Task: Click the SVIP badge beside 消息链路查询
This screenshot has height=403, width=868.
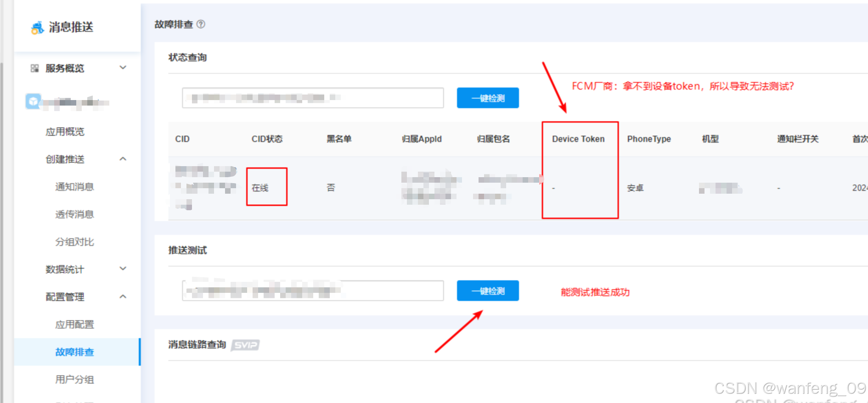Action: (245, 345)
